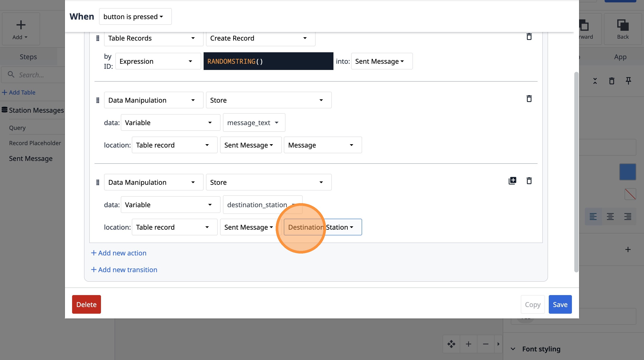This screenshot has height=360, width=644.
Task: Click trash icon for destination_station action
Action: point(529,181)
